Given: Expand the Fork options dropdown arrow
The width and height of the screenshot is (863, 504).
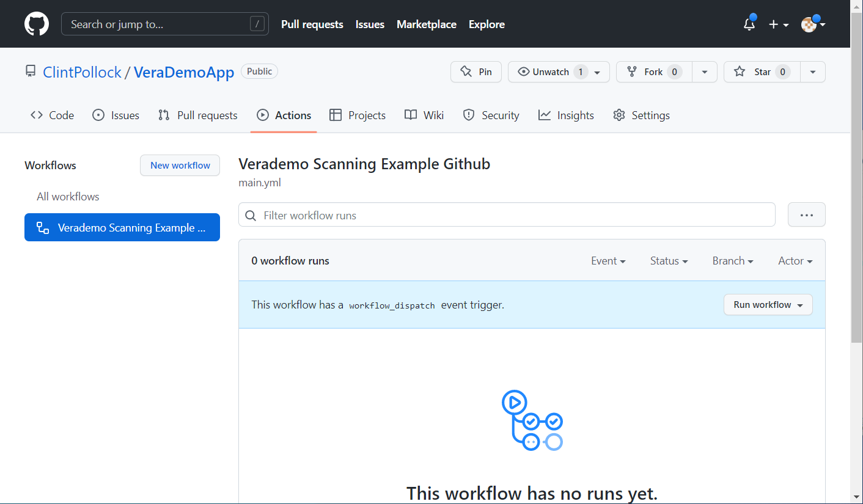Looking at the screenshot, I should (705, 71).
